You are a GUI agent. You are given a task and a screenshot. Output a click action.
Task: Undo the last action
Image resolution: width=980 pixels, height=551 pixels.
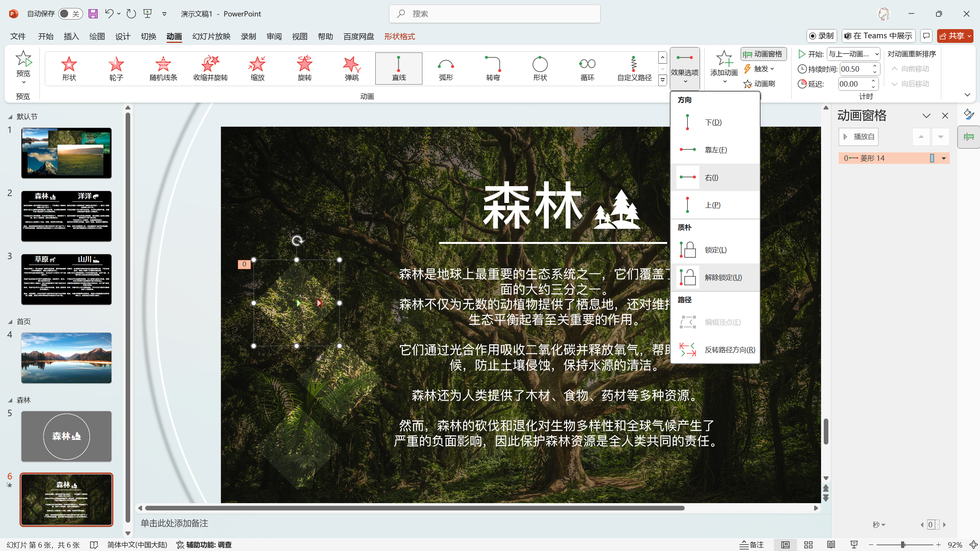[x=109, y=14]
